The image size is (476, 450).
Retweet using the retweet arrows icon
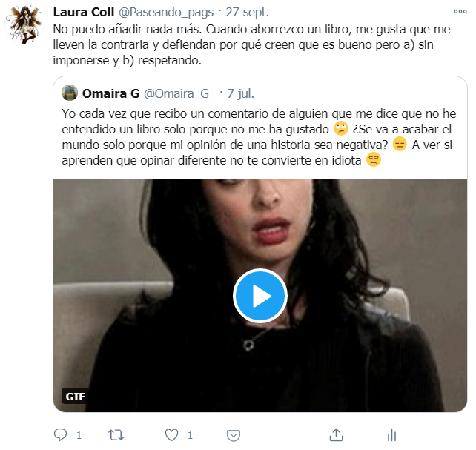click(116, 435)
